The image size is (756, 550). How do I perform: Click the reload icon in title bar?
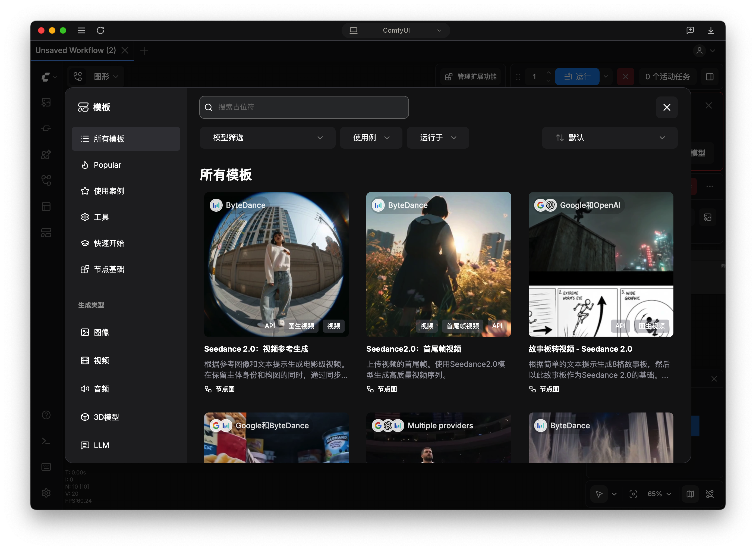(100, 30)
